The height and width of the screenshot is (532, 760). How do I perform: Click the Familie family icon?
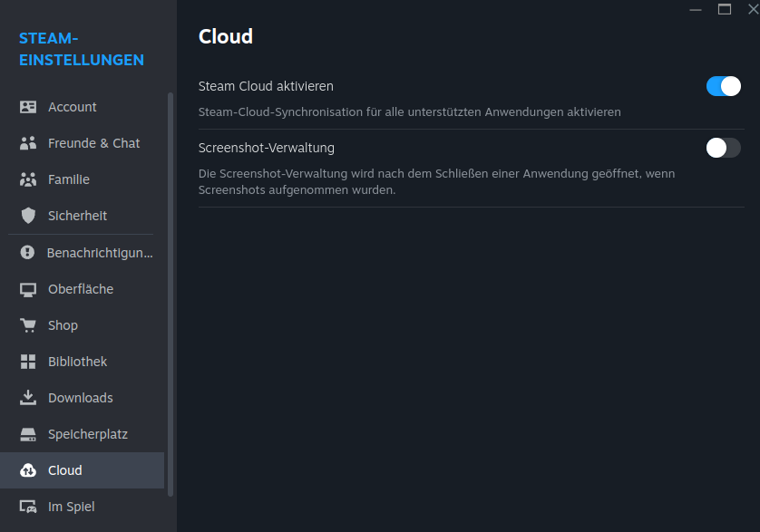[30, 179]
